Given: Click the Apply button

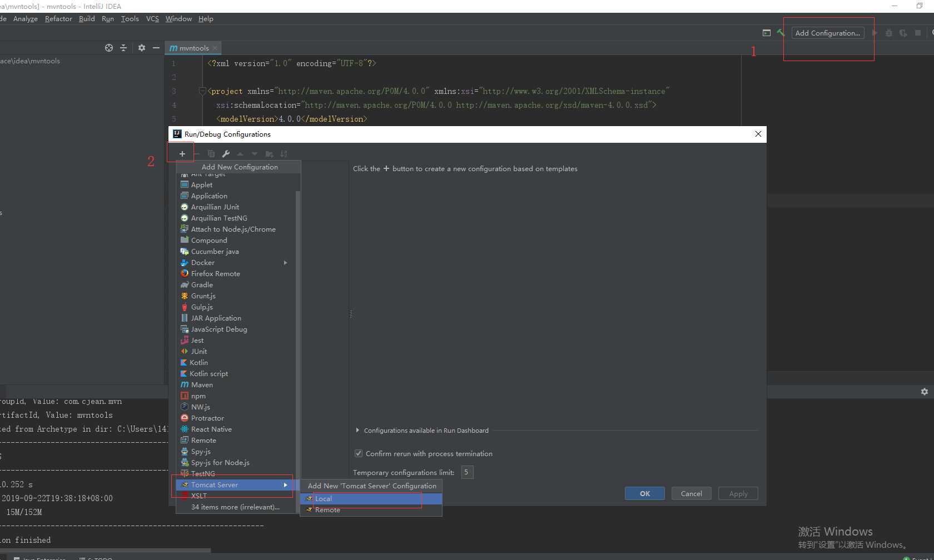Looking at the screenshot, I should pos(738,493).
